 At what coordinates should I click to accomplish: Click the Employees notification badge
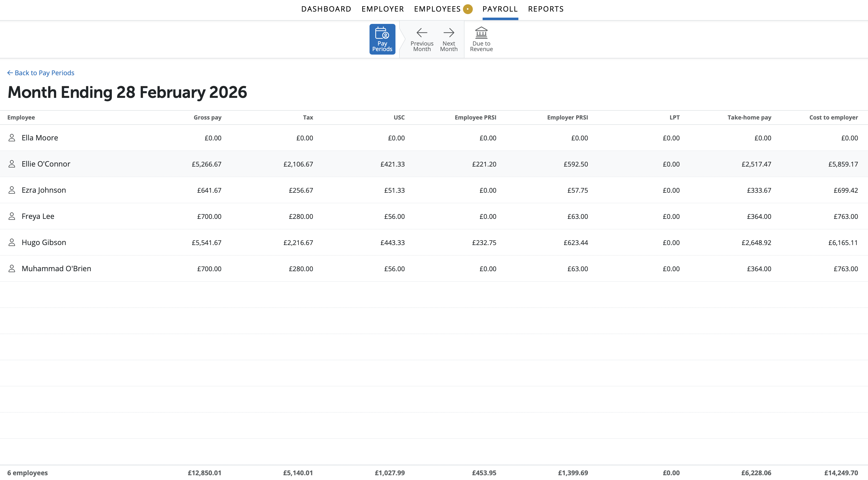pos(467,9)
